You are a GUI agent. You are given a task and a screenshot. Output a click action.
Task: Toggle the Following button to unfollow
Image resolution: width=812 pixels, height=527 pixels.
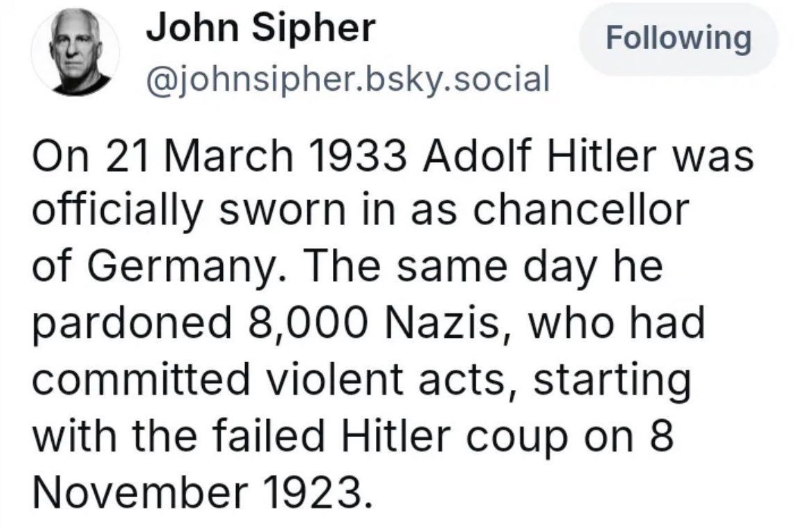(x=678, y=39)
